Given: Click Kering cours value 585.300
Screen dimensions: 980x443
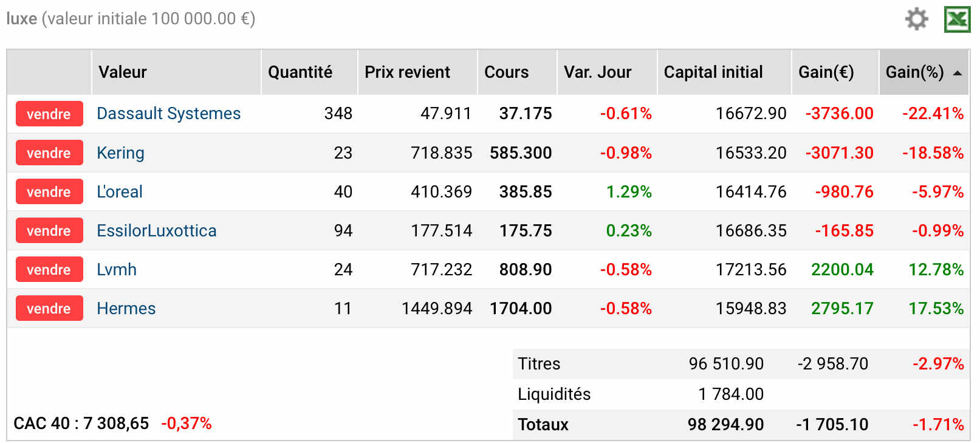Looking at the screenshot, I should [x=521, y=153].
